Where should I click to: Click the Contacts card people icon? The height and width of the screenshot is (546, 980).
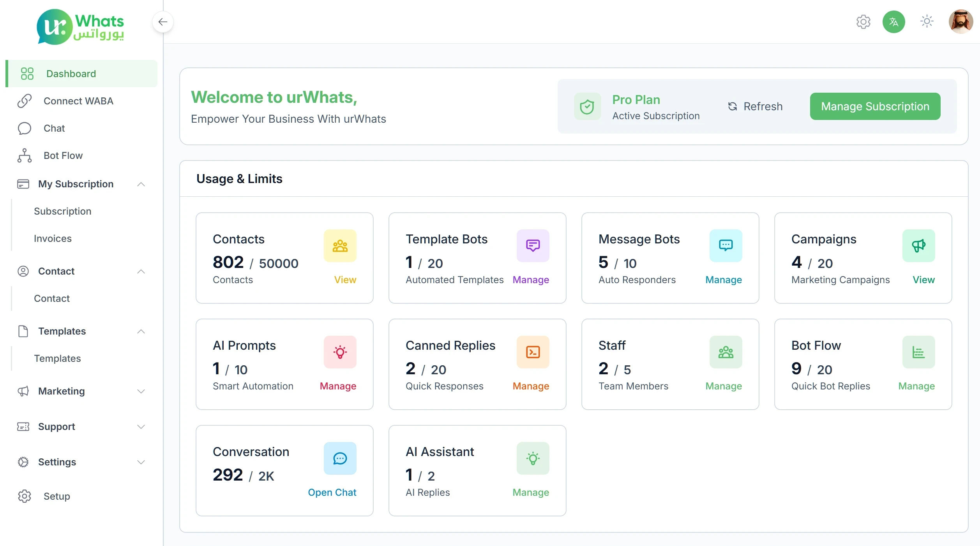coord(340,246)
